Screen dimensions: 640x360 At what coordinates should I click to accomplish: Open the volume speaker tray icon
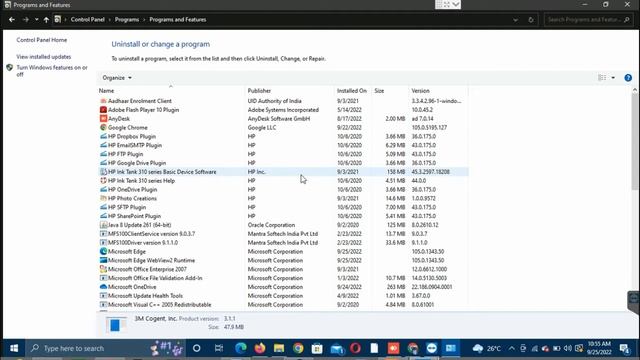coord(568,348)
